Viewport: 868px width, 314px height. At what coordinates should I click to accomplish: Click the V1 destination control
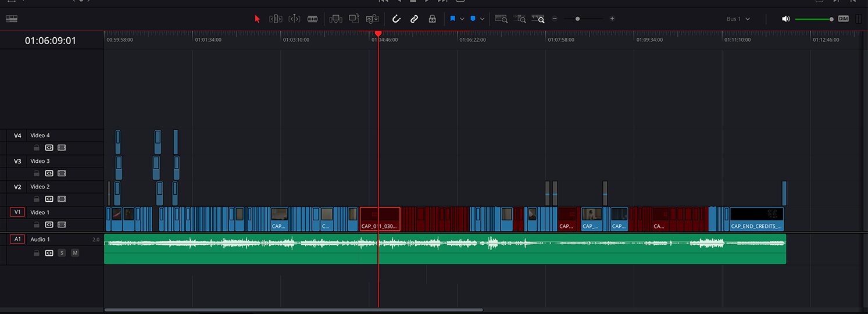pyautogui.click(x=17, y=212)
